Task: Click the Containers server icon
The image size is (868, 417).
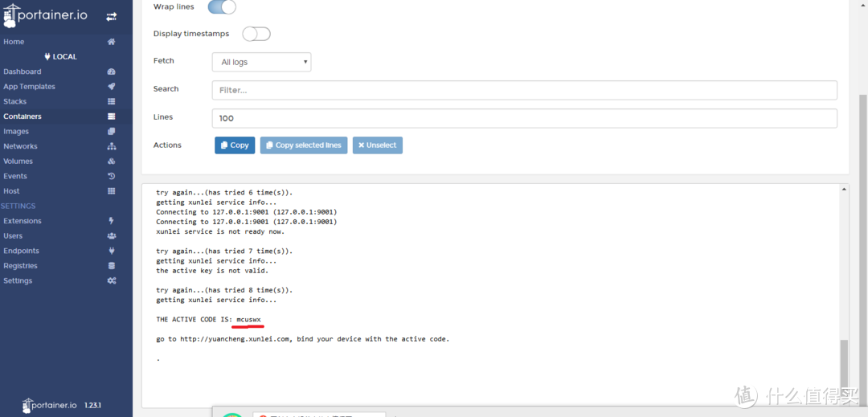Action: [x=111, y=117]
